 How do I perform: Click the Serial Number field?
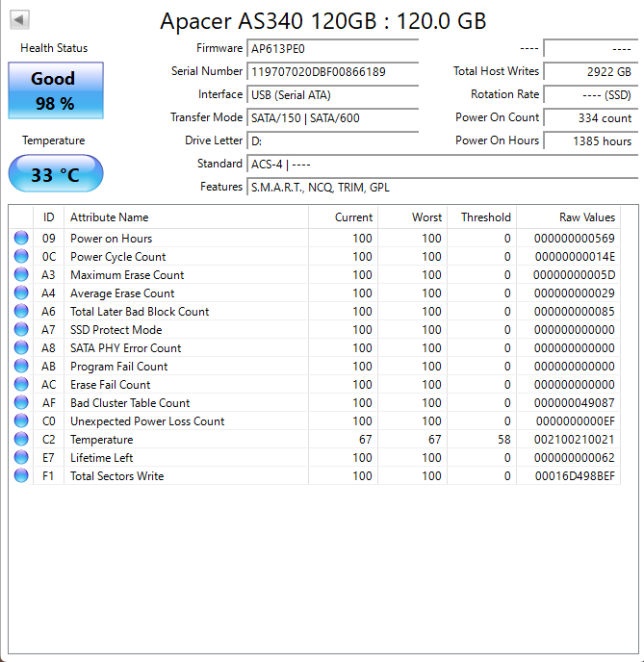333,72
